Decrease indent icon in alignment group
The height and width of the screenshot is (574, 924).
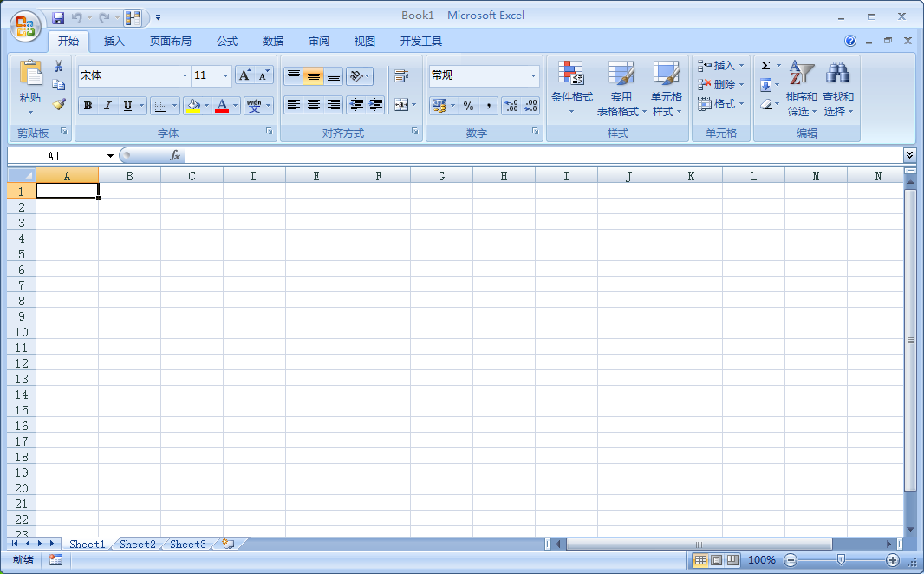pyautogui.click(x=356, y=105)
